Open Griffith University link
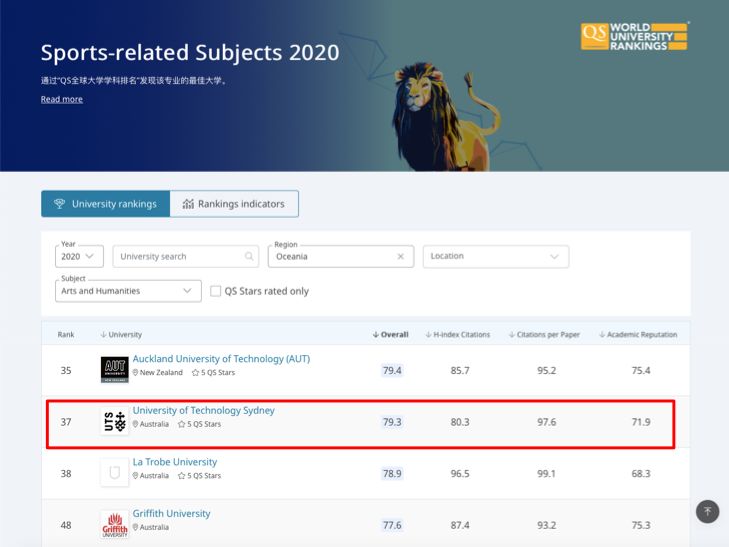The height and width of the screenshot is (547, 729). click(x=172, y=514)
